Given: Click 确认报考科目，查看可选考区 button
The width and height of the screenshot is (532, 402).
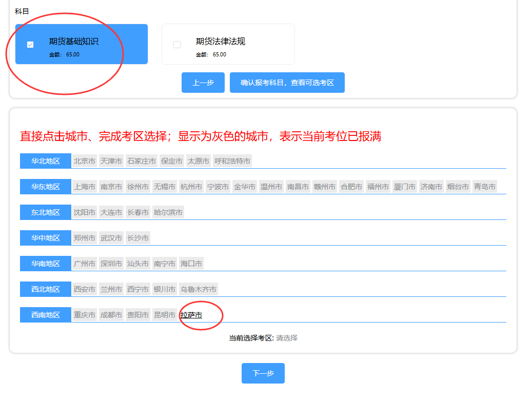Looking at the screenshot, I should coord(287,83).
